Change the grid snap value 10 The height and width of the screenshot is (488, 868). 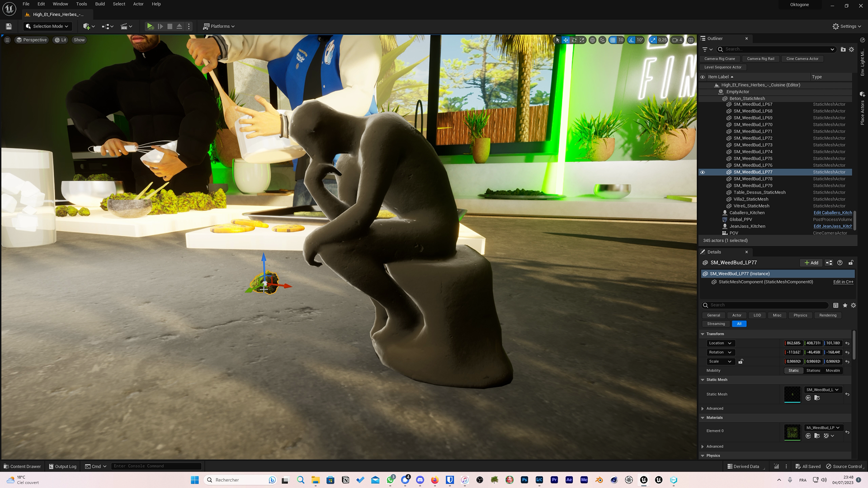point(621,40)
